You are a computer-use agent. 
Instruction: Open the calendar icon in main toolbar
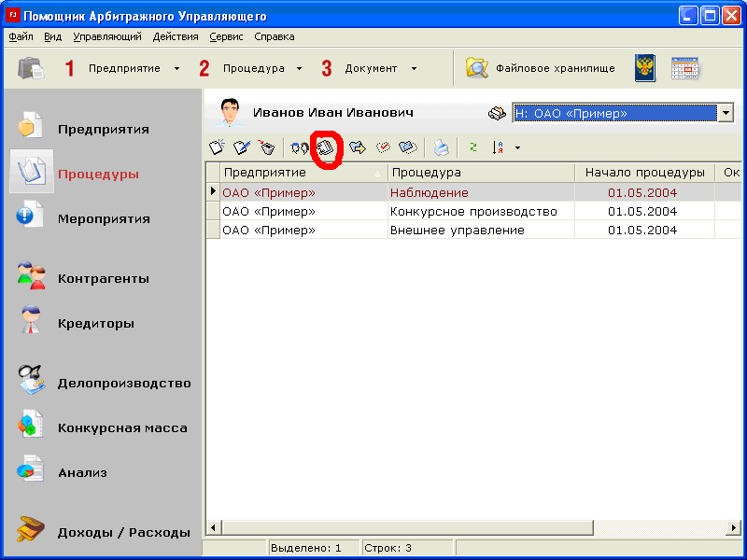(684, 68)
